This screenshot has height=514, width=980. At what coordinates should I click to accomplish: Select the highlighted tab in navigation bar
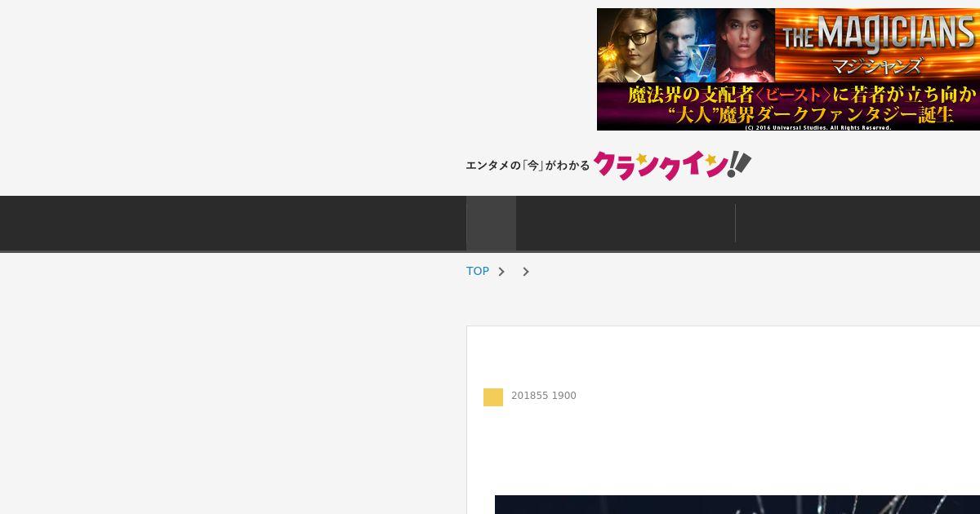tap(491, 223)
